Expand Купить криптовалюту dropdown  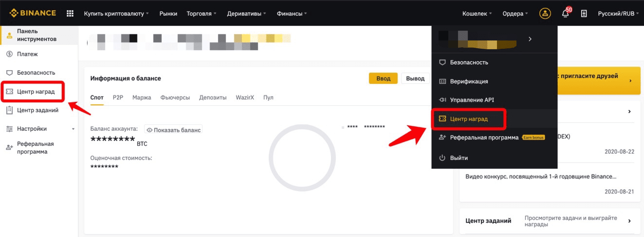point(116,14)
